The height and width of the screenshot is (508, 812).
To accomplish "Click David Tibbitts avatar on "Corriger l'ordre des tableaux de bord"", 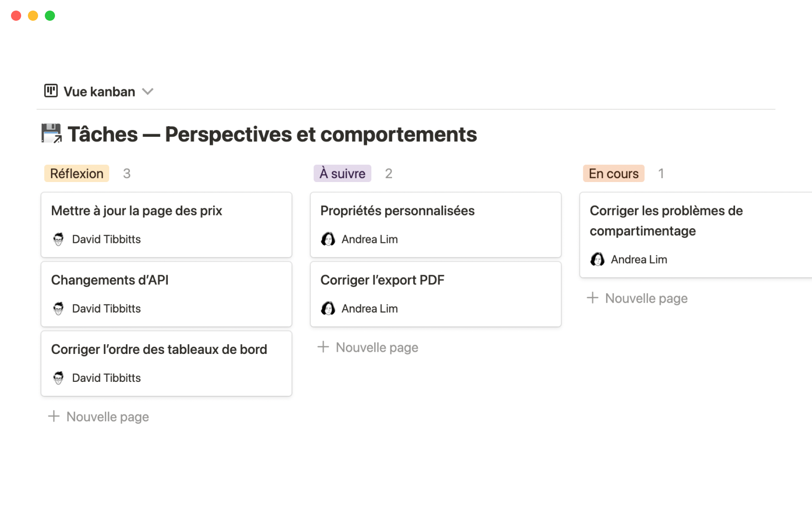I will pyautogui.click(x=59, y=378).
